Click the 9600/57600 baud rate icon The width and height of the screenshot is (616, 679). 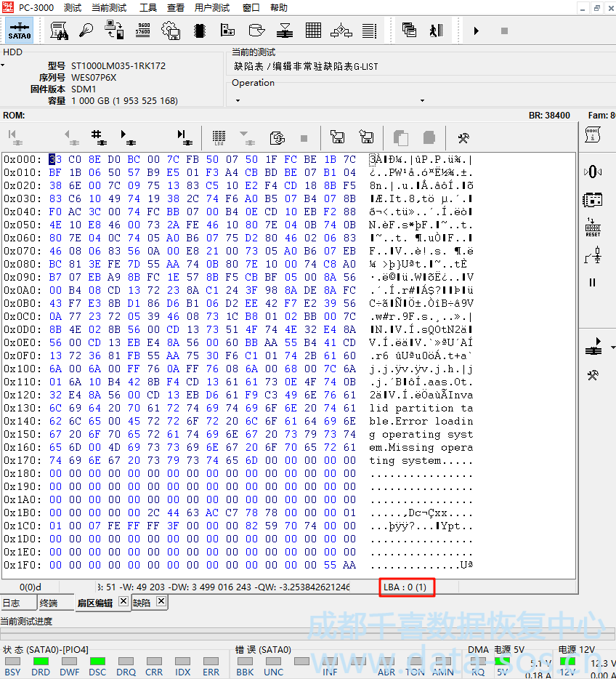click(x=143, y=31)
